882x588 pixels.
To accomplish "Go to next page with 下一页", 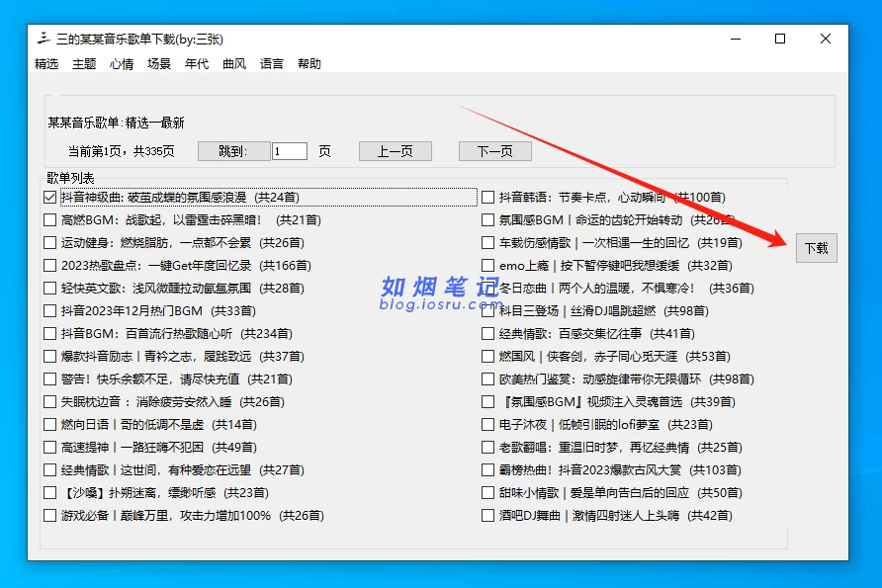I will 495,151.
